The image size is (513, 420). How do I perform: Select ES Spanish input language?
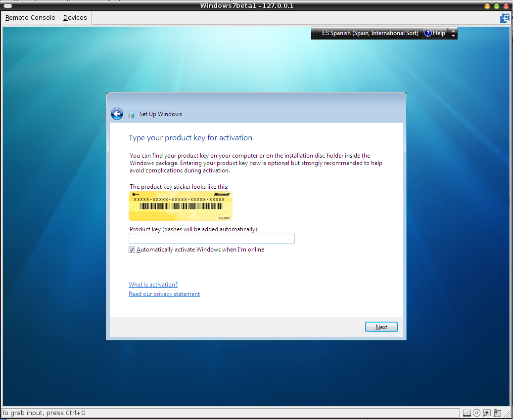coord(370,33)
